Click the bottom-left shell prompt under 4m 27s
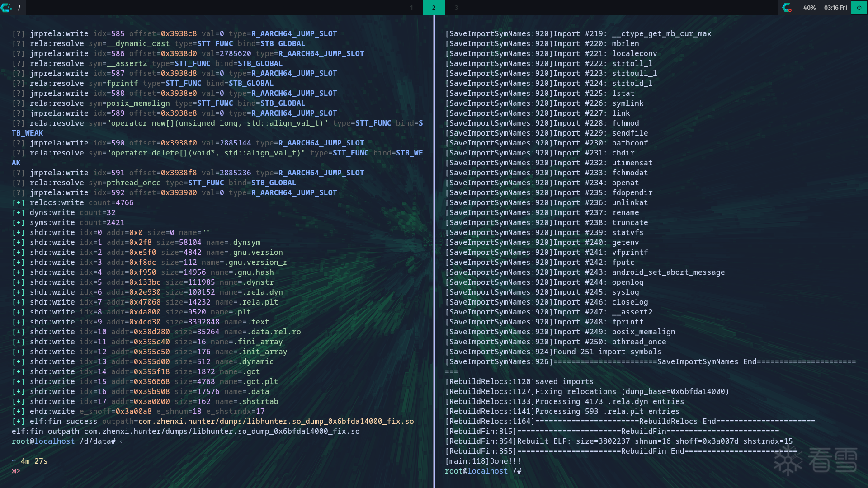Screen dimensions: 868x488 16,471
